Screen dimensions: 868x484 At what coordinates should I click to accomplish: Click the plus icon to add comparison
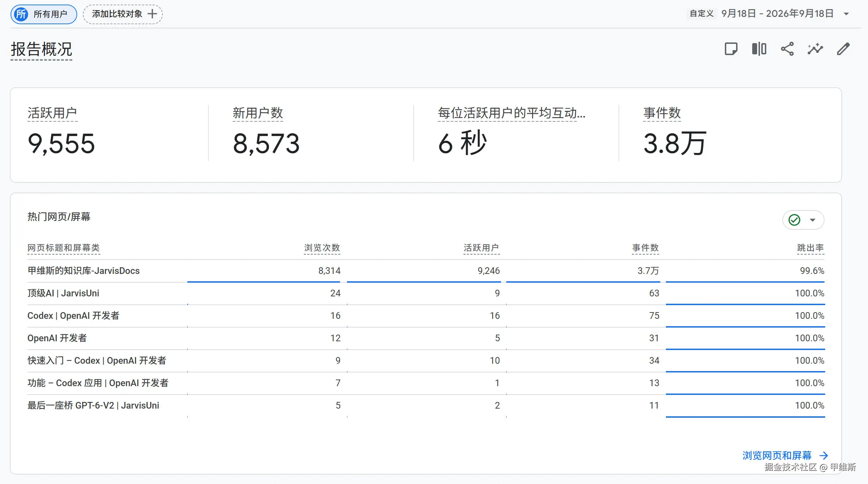click(x=152, y=14)
